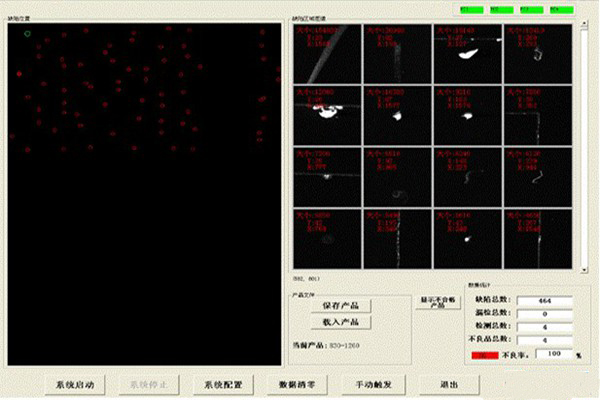600x400 pixels.
Task: Click the 缺陷总数 label text
Action: click(491, 300)
